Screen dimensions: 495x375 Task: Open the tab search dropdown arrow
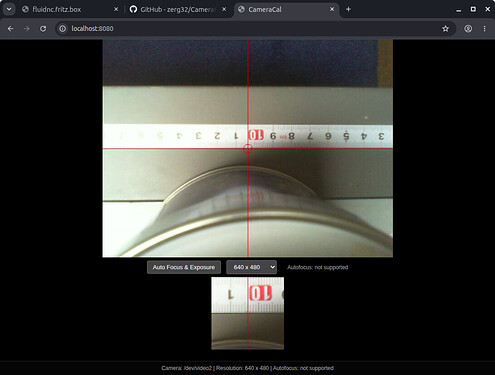coord(9,9)
